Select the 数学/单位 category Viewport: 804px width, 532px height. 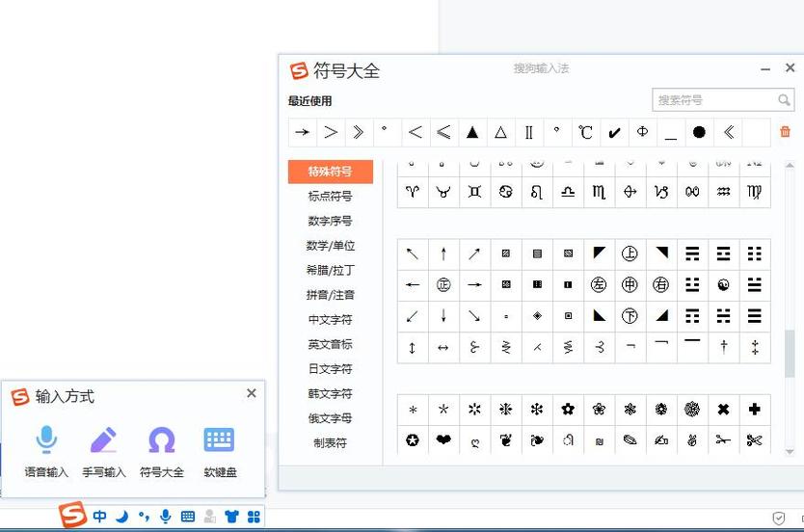tap(331, 246)
